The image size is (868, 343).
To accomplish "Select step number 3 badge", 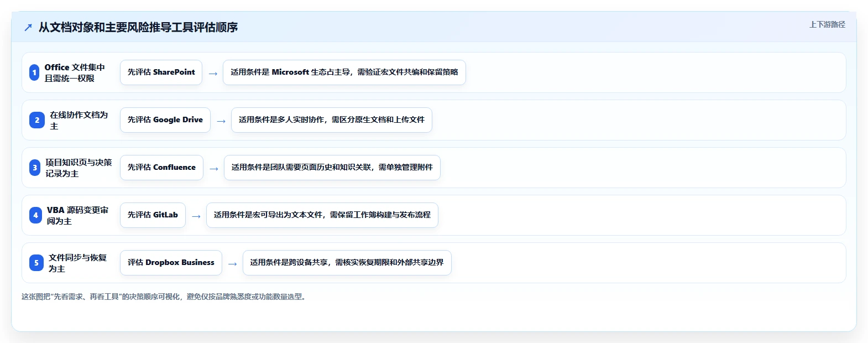I will [x=35, y=168].
